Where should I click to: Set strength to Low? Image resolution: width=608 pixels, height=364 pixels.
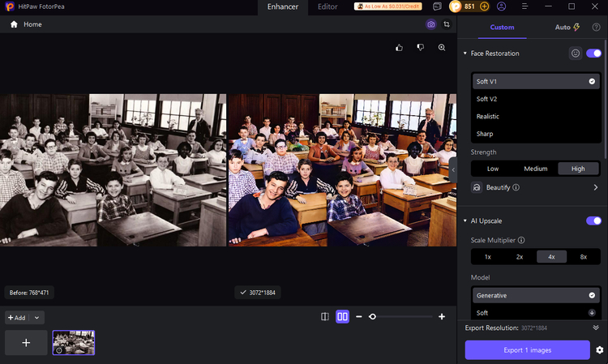[x=493, y=169]
